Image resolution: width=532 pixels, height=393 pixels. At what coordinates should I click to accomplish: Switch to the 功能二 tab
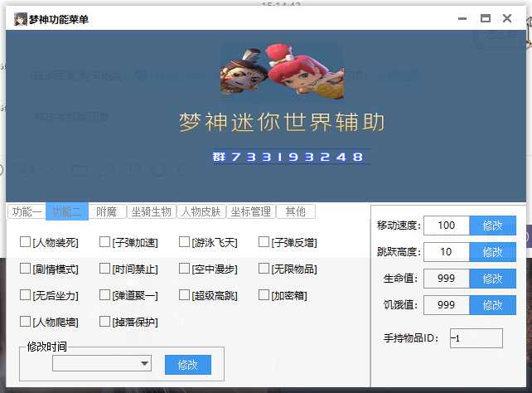[67, 211]
